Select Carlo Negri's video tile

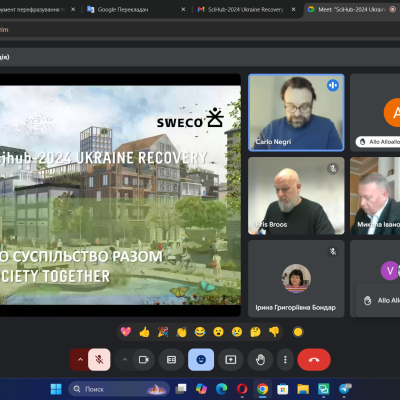point(296,113)
